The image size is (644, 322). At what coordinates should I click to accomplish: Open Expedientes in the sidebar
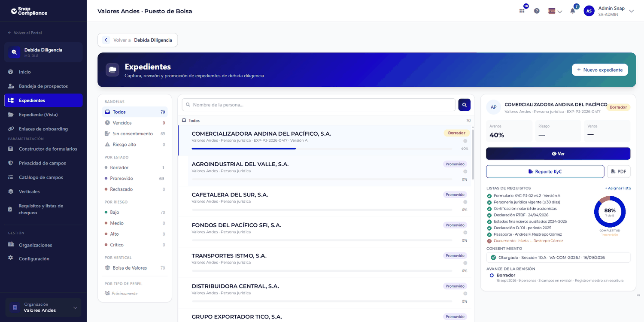pyautogui.click(x=43, y=100)
